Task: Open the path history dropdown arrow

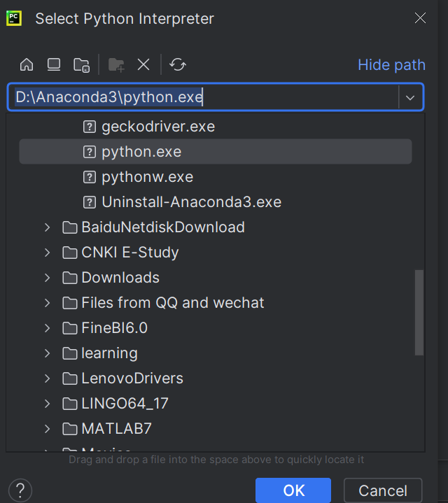Action: [410, 98]
